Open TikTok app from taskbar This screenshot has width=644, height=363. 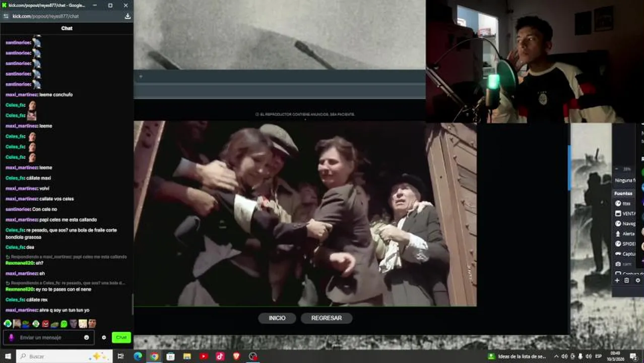coord(220,356)
